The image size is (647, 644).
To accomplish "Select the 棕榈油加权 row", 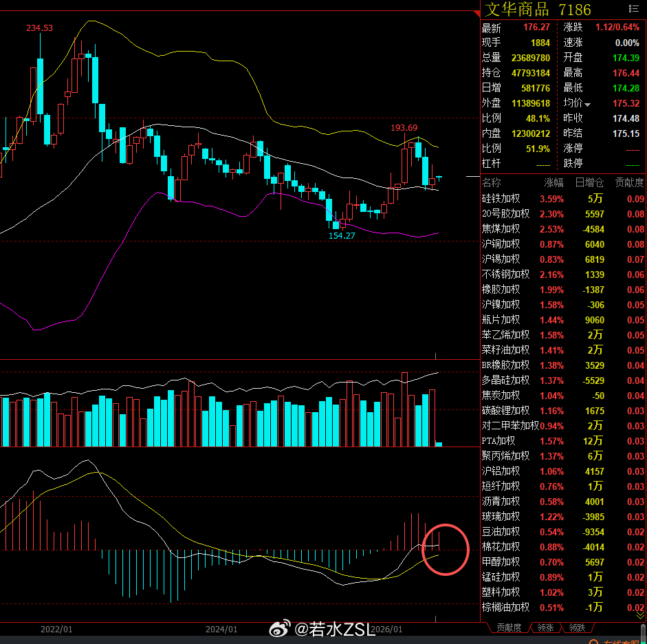I will (x=563, y=608).
